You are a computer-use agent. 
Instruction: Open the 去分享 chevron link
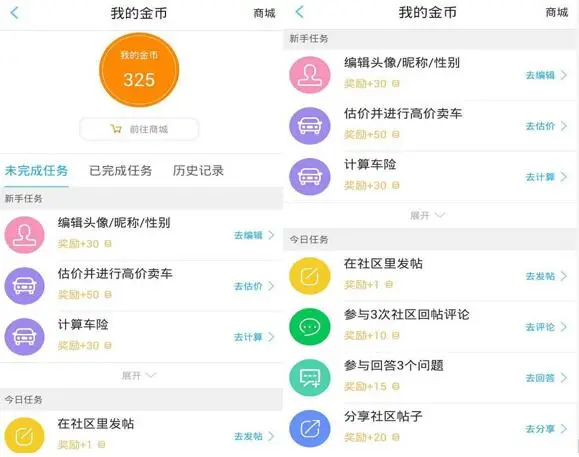click(x=546, y=429)
